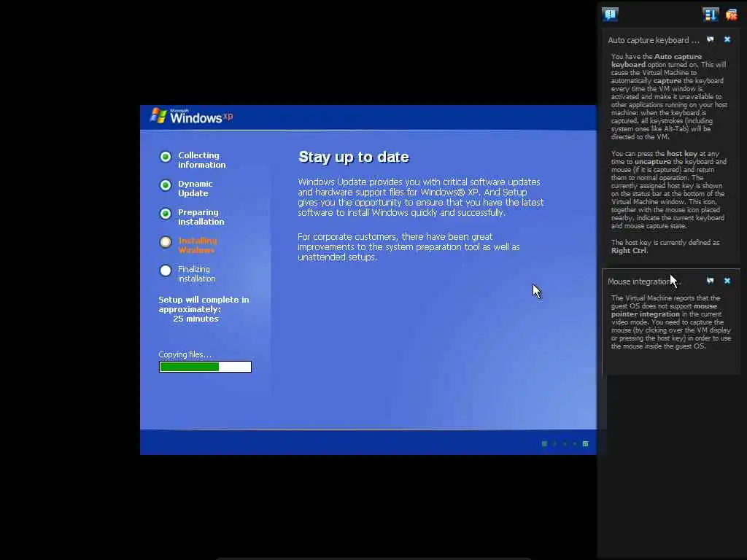The width and height of the screenshot is (747, 560).
Task: Click the Stay up to date heading
Action: point(354,157)
